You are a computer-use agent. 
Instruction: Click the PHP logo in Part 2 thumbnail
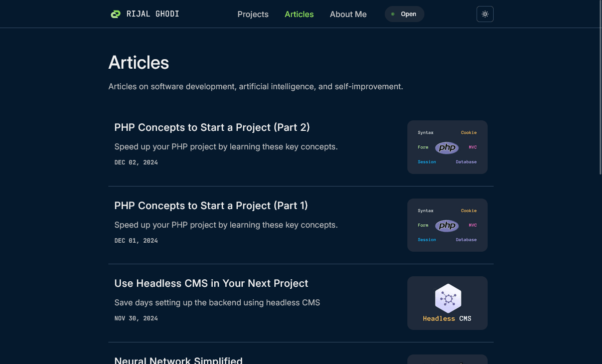coord(446,147)
